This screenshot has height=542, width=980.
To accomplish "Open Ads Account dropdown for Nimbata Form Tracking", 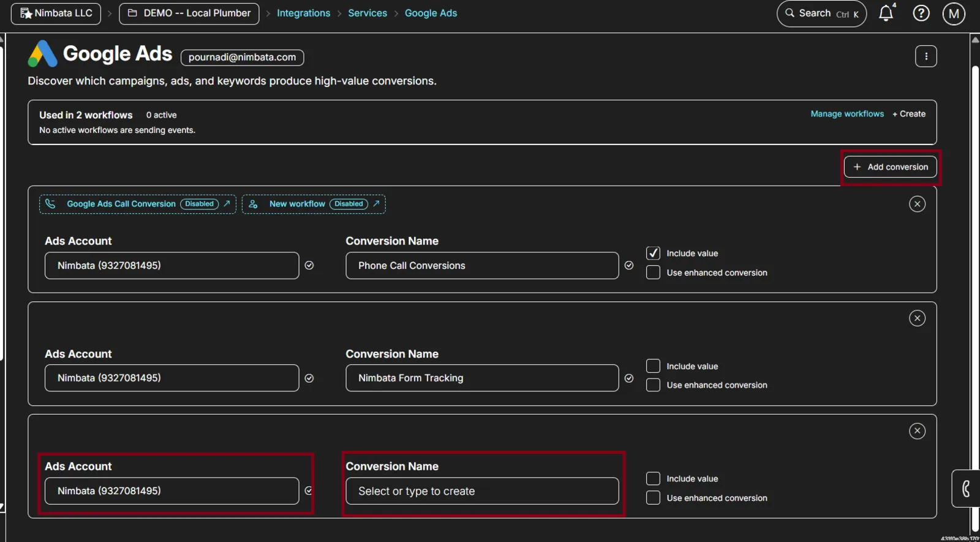I will [x=172, y=378].
